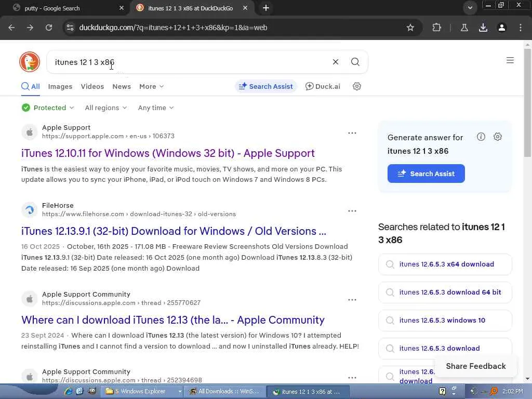Close the putty Google Search tab
Viewport: 532px width, 399px height.
coord(122,8)
